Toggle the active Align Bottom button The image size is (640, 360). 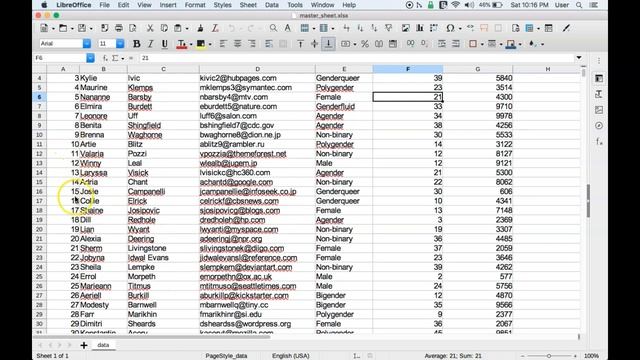pyautogui.click(x=329, y=44)
